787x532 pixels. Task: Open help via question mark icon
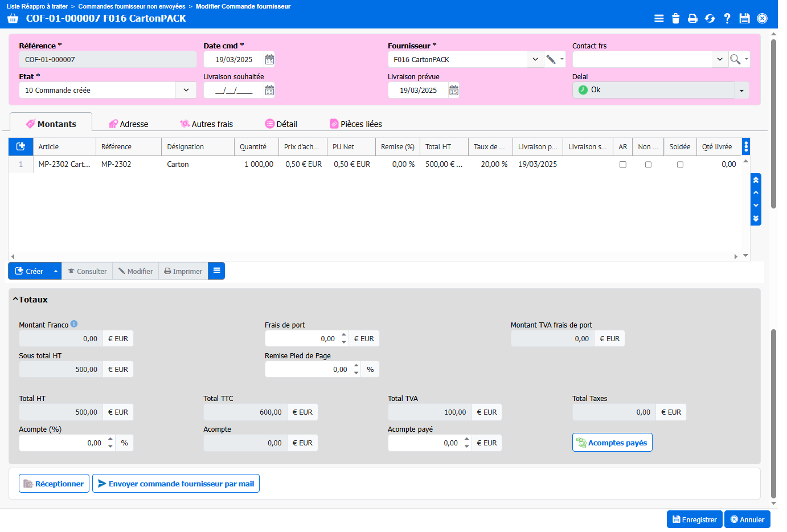[727, 18]
